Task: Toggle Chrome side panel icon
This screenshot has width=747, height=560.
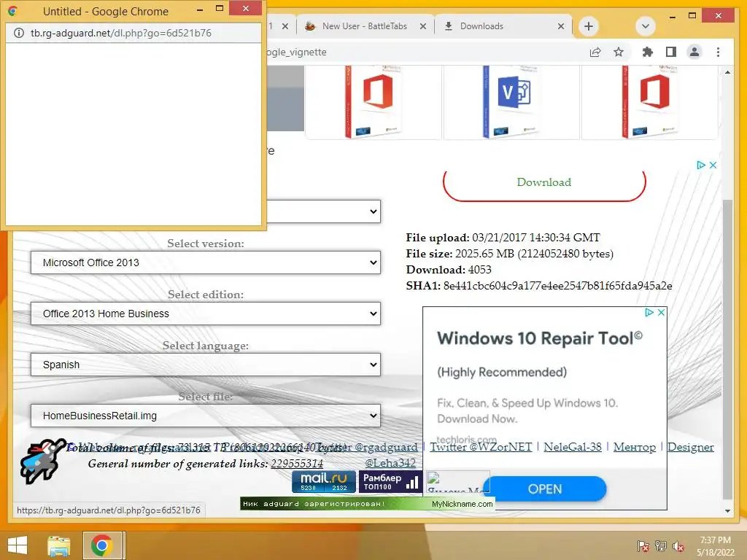Action: point(671,52)
